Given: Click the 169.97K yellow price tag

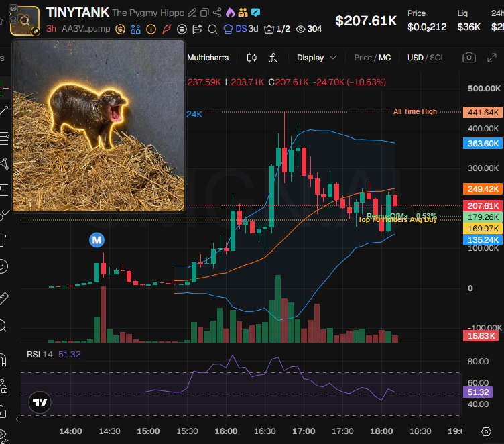Looking at the screenshot, I should coord(483,229).
